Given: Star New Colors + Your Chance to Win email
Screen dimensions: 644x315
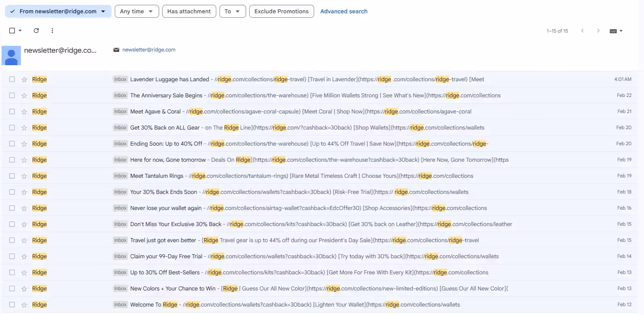Looking at the screenshot, I should pos(24,289).
